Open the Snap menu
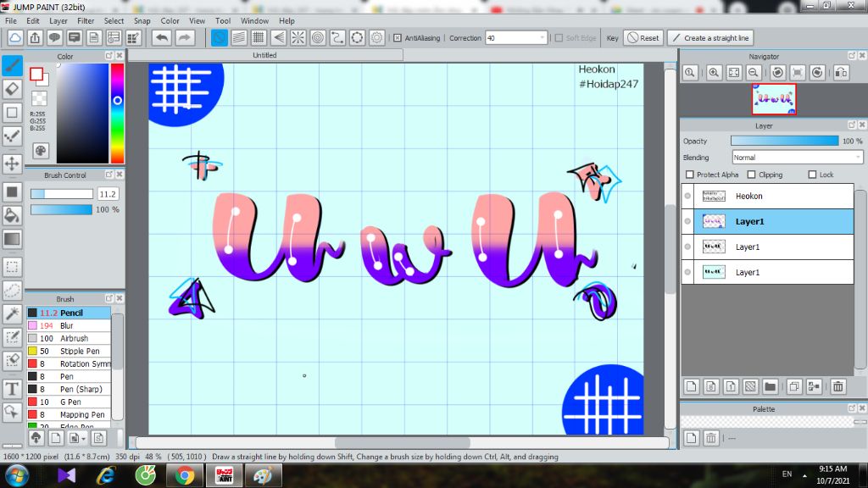 pyautogui.click(x=142, y=20)
